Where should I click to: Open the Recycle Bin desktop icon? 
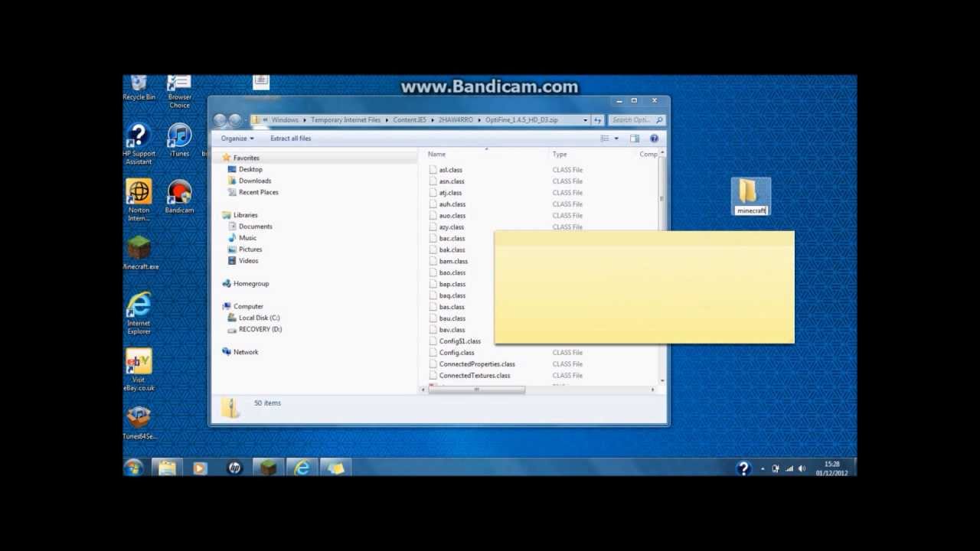(139, 87)
